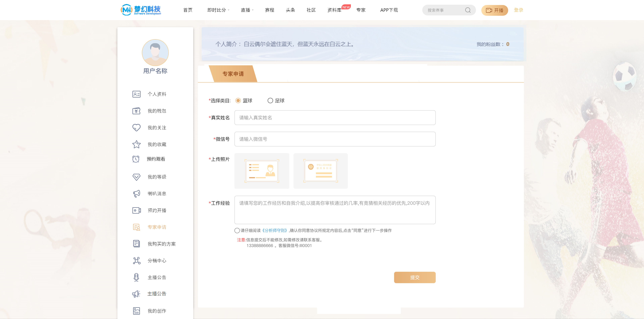Click the 我购买的方案 document icon
The image size is (644, 319).
tap(136, 244)
